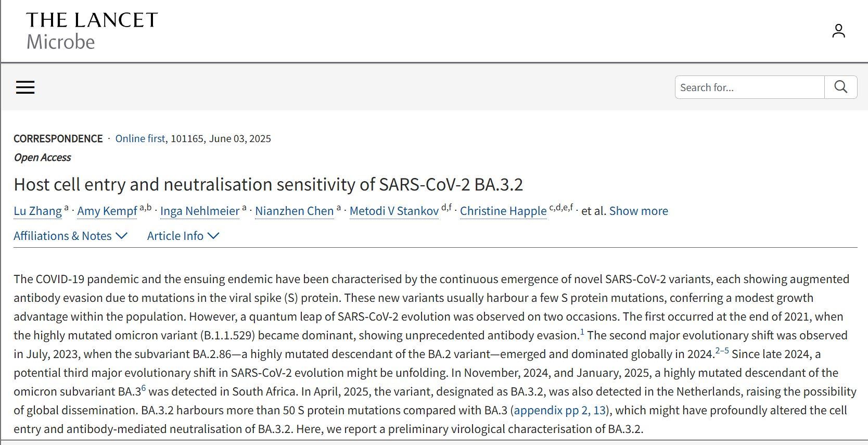
Task: Expand Affiliations & Notes section
Action: [70, 236]
